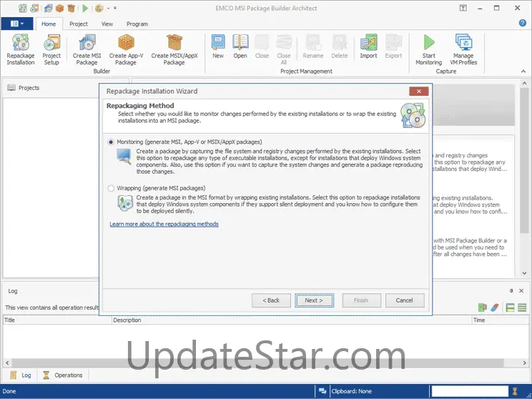Click the wizard Next button

click(x=314, y=300)
